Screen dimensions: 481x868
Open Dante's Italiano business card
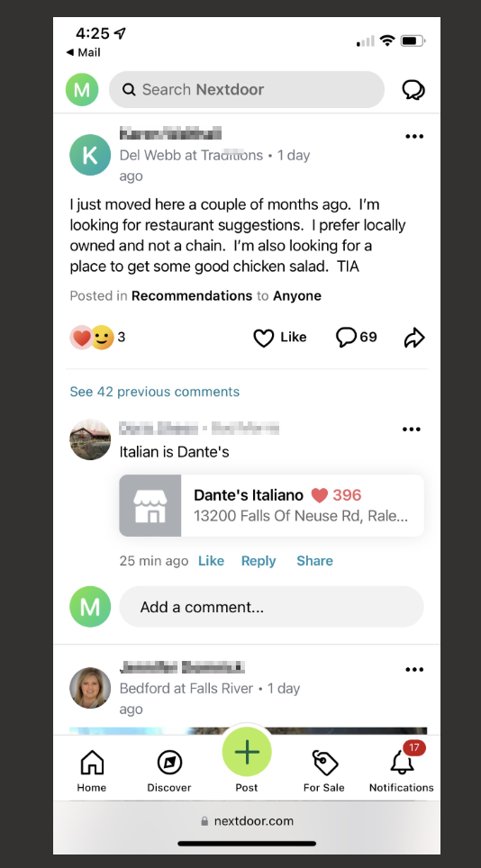tap(271, 505)
